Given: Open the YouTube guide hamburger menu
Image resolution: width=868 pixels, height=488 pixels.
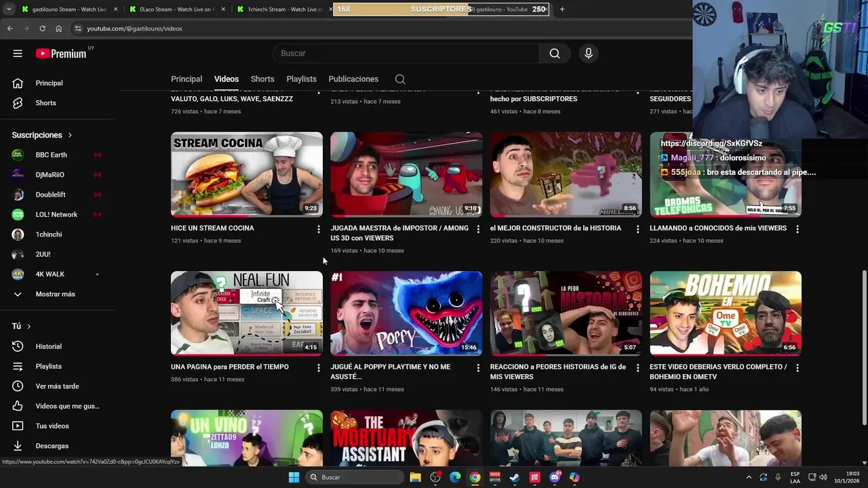Looking at the screenshot, I should pos(18,54).
